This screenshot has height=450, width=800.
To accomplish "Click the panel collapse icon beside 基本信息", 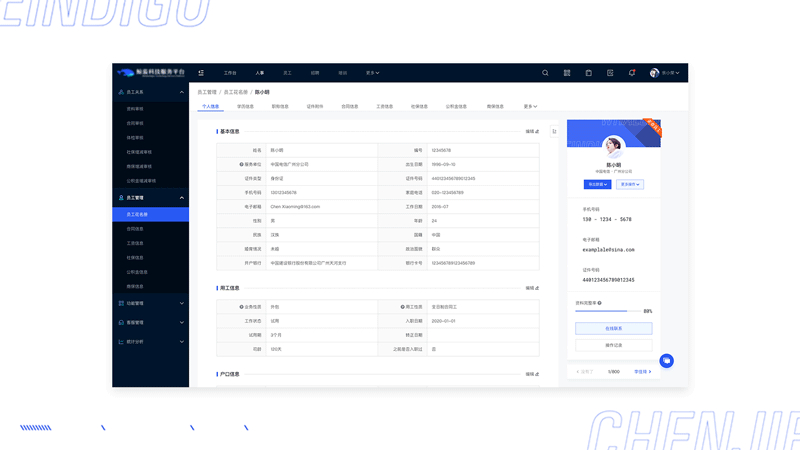I will (554, 131).
